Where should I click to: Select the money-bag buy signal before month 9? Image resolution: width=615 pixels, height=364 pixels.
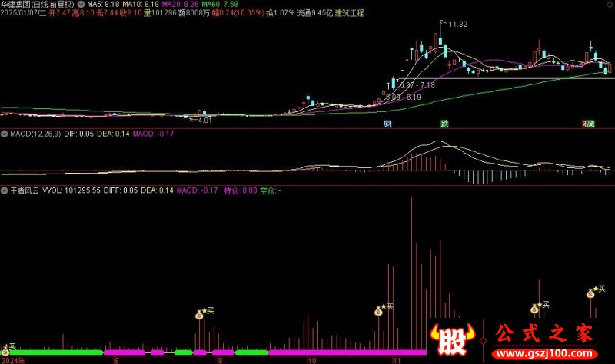tap(199, 314)
